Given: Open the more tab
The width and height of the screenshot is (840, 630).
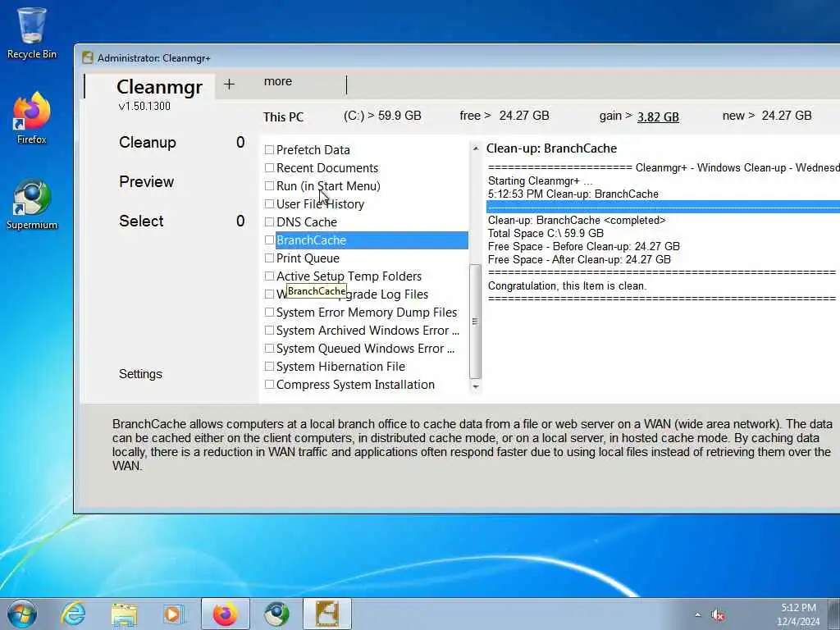Looking at the screenshot, I should [x=278, y=81].
